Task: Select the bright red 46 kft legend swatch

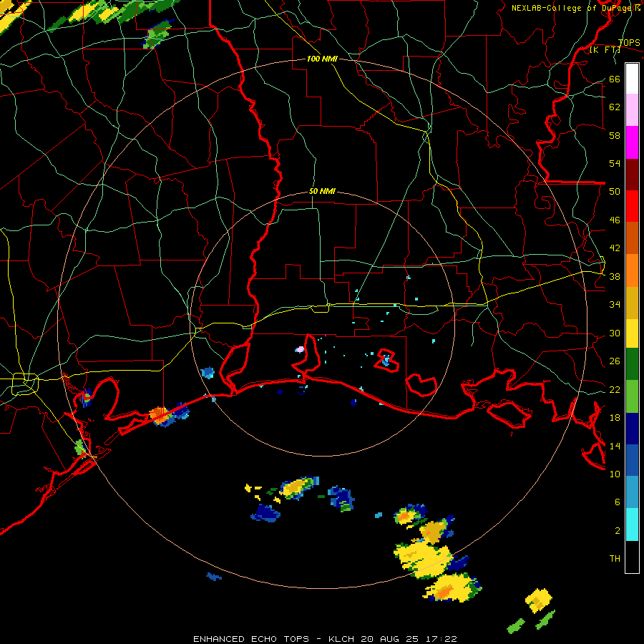Action: point(632,206)
